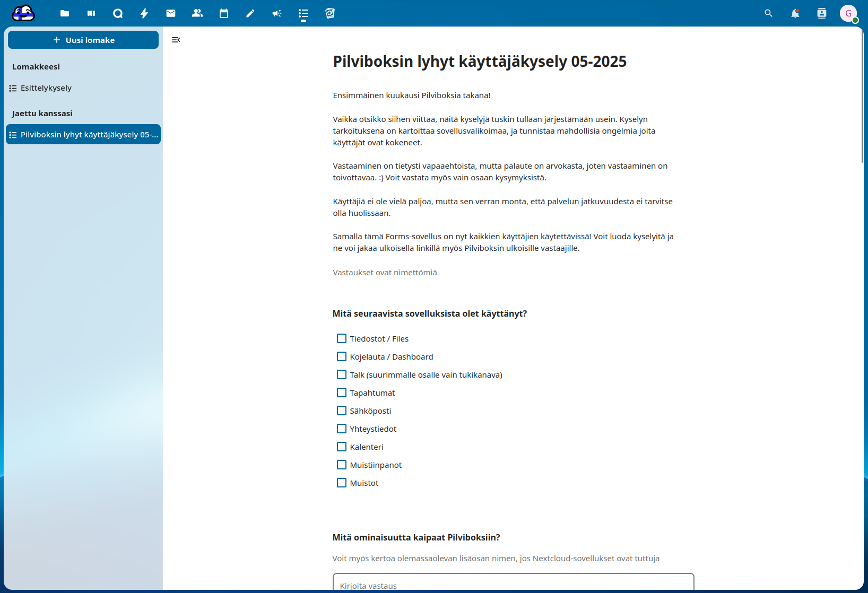This screenshot has width=868, height=593.
Task: Check the Kojelauta / Dashboard checkbox
Action: tap(342, 356)
